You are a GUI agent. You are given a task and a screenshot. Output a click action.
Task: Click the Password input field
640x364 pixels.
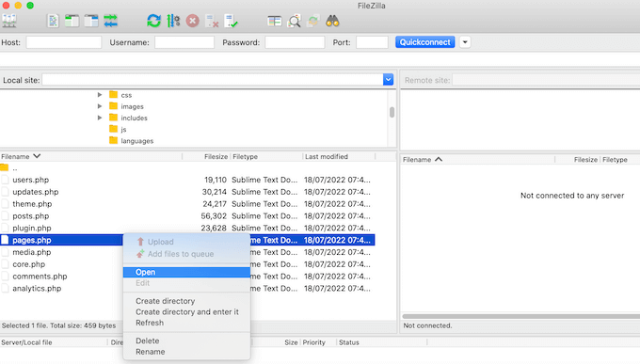295,42
